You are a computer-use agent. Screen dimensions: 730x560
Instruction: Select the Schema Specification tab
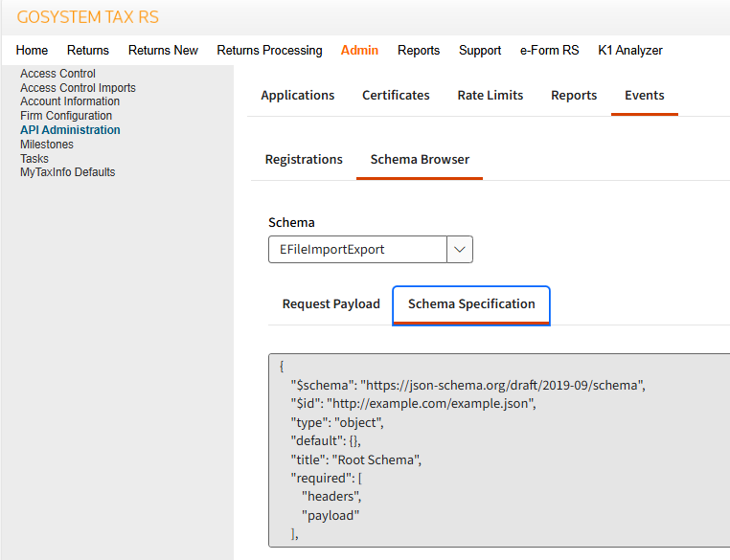[x=471, y=304]
